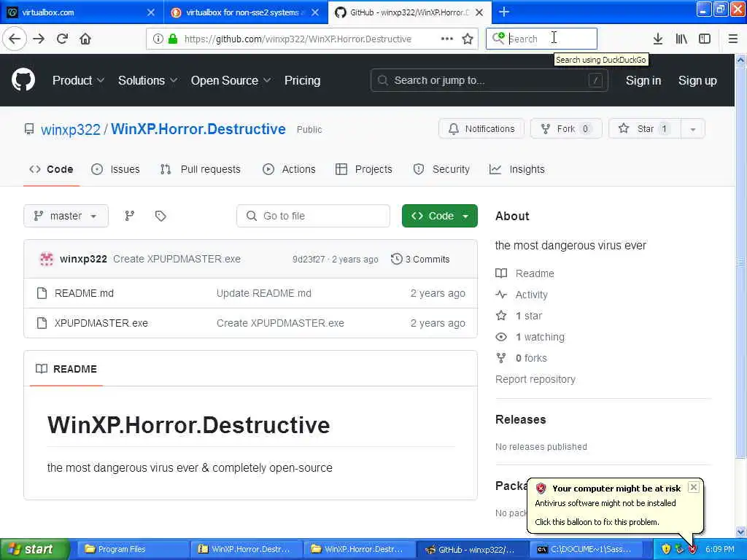Open commit hash 9d23f27
This screenshot has height=560, width=747.
point(309,260)
